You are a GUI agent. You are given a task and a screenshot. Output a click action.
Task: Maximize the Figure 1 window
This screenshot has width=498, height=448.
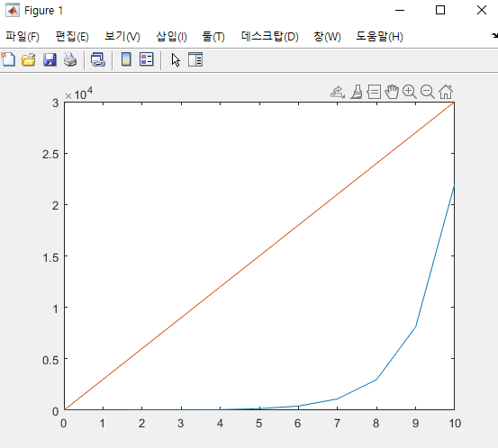tap(440, 10)
